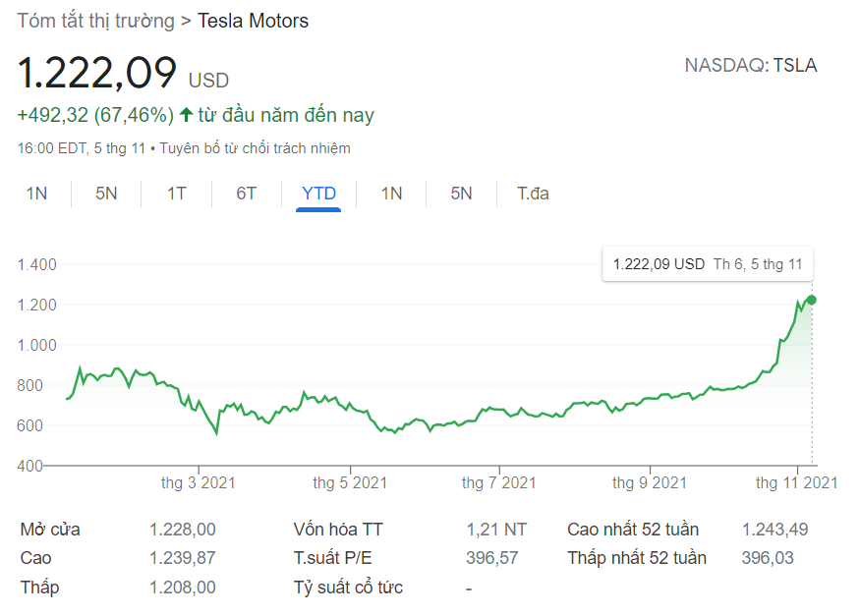The height and width of the screenshot is (616, 860).
Task: Click the 1.222,09 USD chart tooltip
Action: (708, 264)
